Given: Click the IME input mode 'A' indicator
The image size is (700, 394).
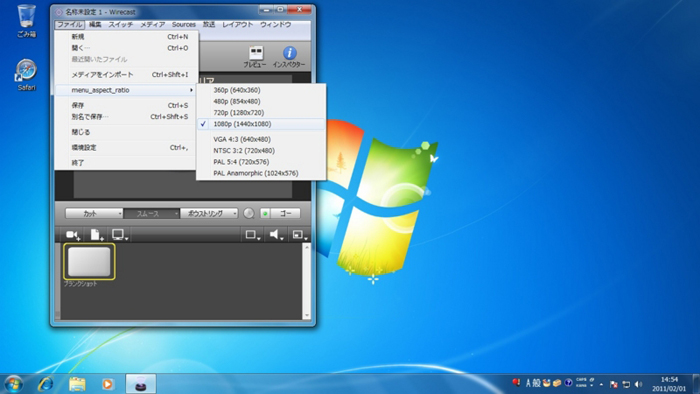Looking at the screenshot, I should 528,383.
